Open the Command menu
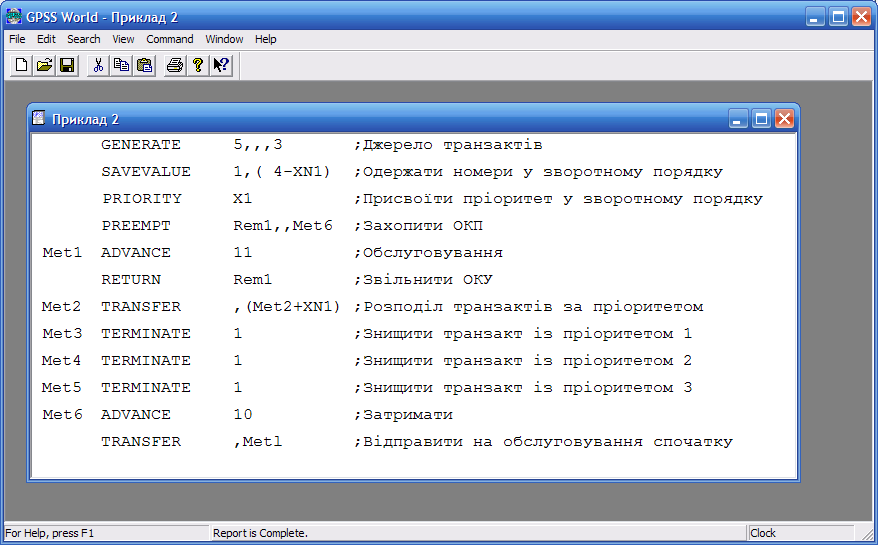The height and width of the screenshot is (545, 878). [x=170, y=39]
